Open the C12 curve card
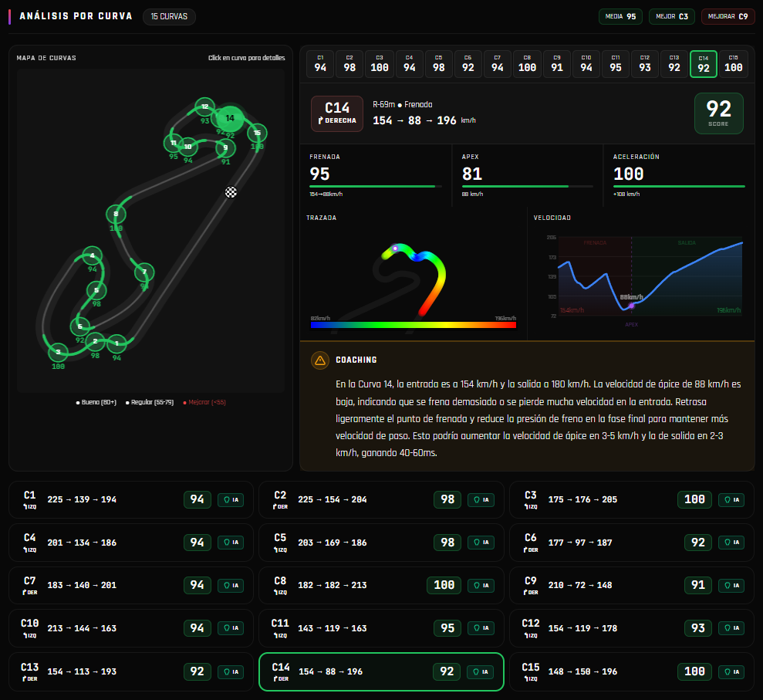This screenshot has height=700, width=763. point(632,628)
